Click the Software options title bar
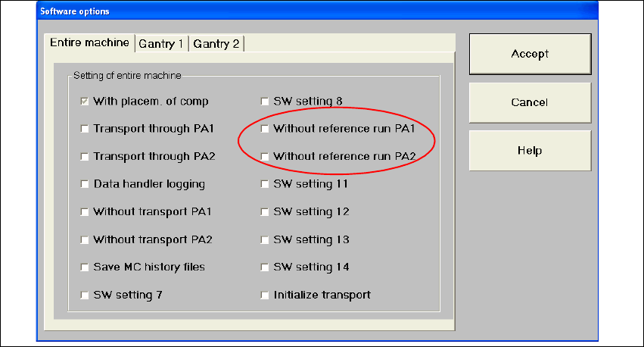The height and width of the screenshot is (347, 644). [317, 11]
